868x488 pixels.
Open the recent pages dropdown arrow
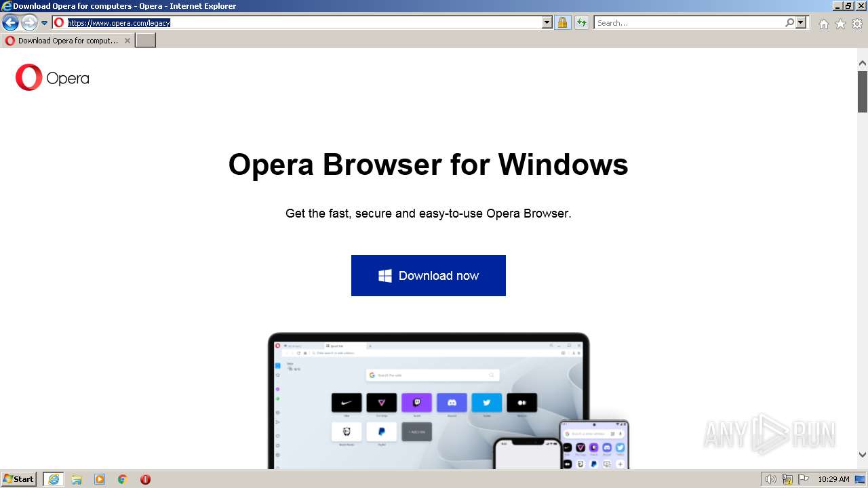44,23
